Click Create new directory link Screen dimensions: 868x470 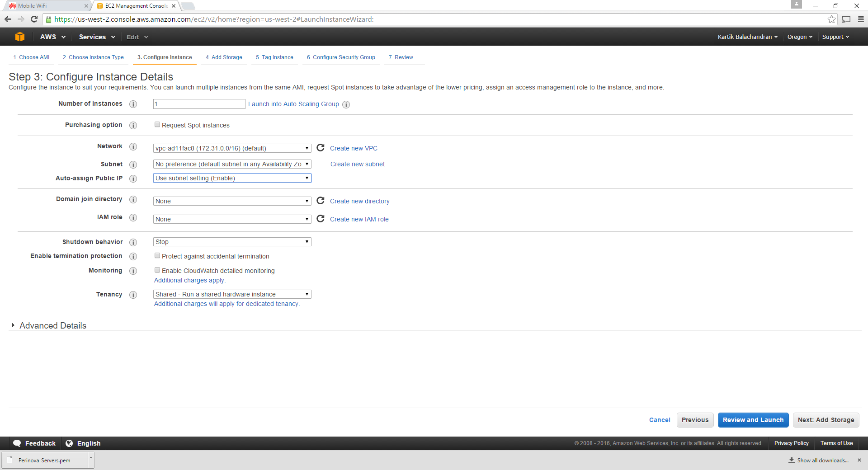[x=359, y=201]
